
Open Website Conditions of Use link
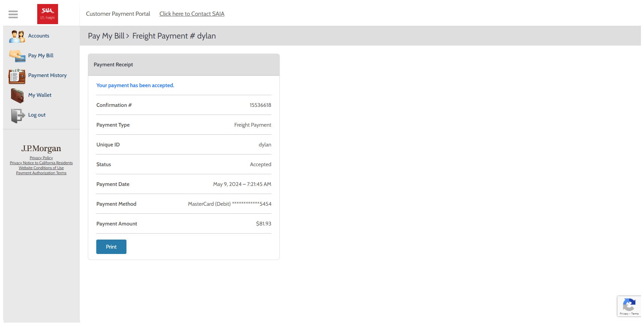pyautogui.click(x=41, y=168)
